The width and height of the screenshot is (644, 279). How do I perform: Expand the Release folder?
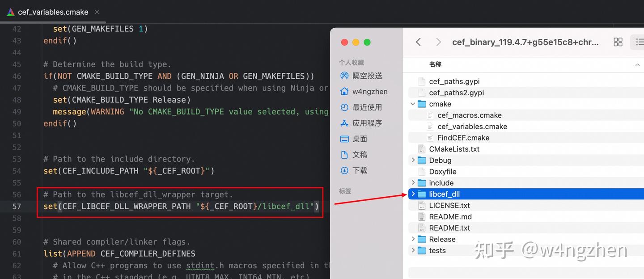point(413,239)
